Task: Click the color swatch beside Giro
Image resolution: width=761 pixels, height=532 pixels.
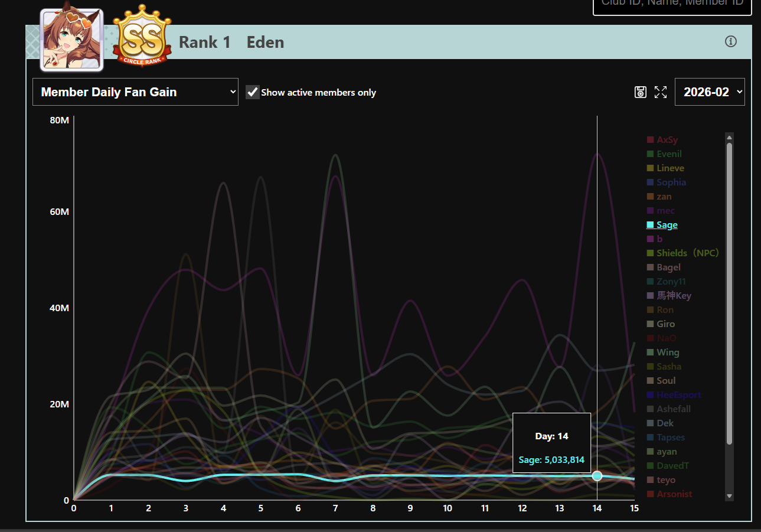Action: (650, 324)
